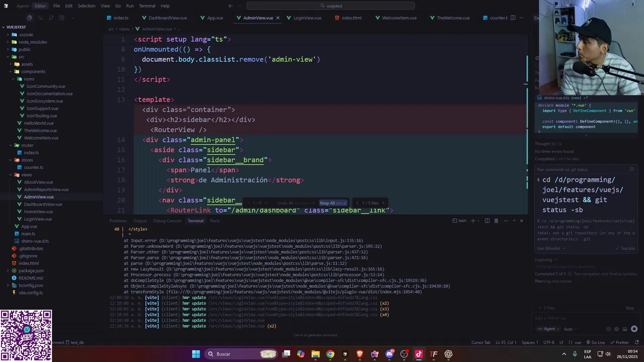This screenshot has width=644, height=362.
Task: Open counter.ts in stores folder
Action: pos(34,167)
